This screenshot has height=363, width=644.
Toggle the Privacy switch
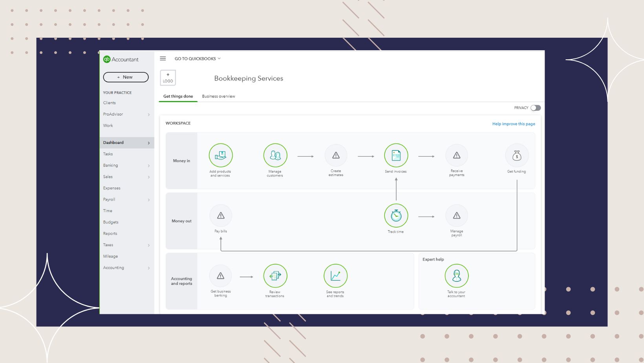(536, 108)
